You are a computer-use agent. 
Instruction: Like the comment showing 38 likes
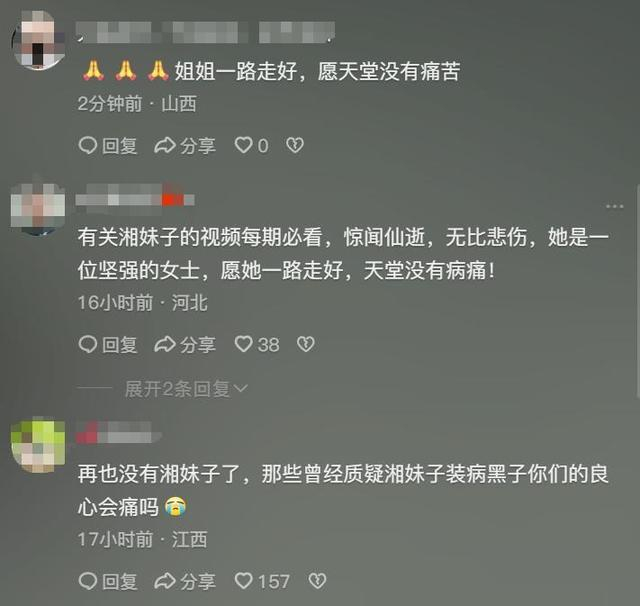point(257,345)
